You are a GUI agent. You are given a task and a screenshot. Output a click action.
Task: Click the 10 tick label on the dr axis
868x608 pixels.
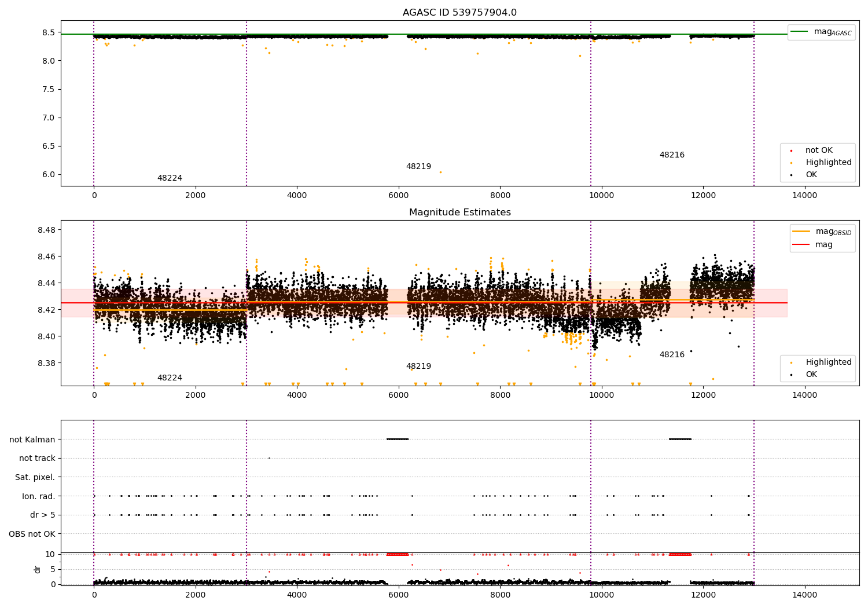[x=50, y=554]
